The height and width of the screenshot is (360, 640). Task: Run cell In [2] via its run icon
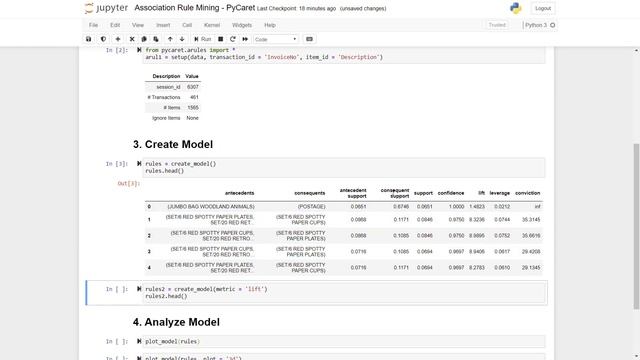tap(139, 50)
